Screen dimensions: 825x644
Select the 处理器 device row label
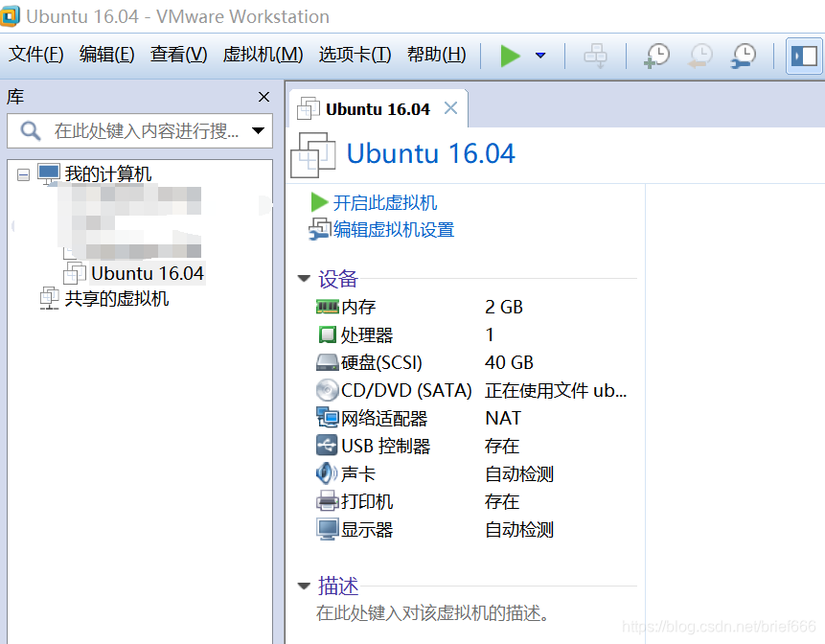tap(367, 335)
